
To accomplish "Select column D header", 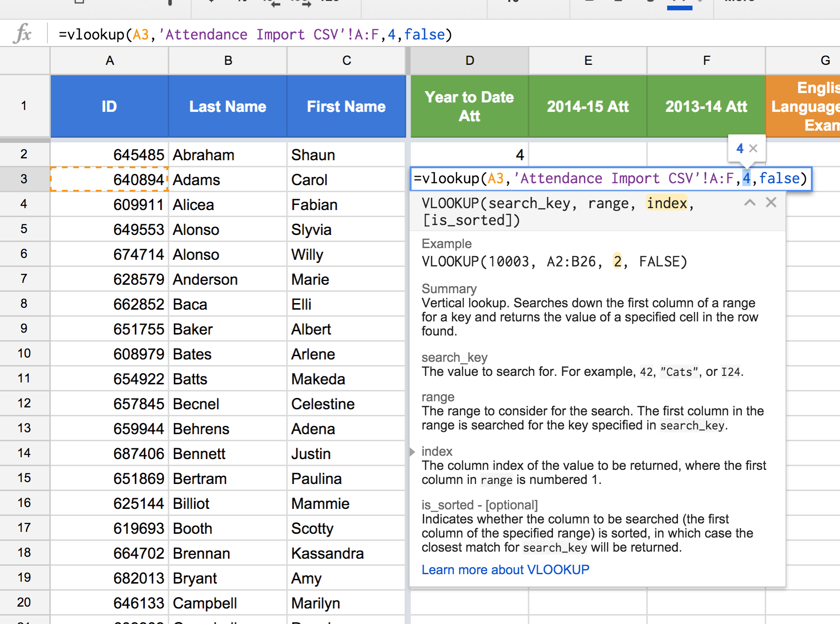I will click(x=469, y=61).
